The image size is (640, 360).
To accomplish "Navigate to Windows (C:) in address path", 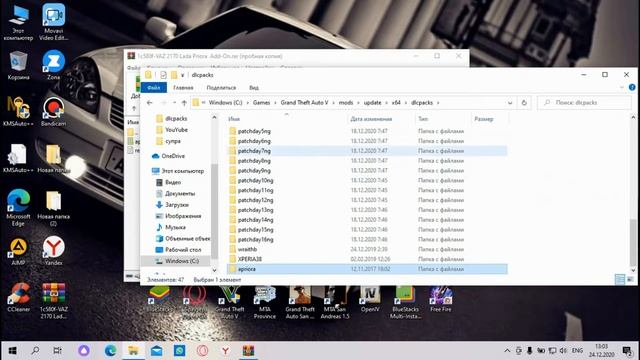I will 225,103.
